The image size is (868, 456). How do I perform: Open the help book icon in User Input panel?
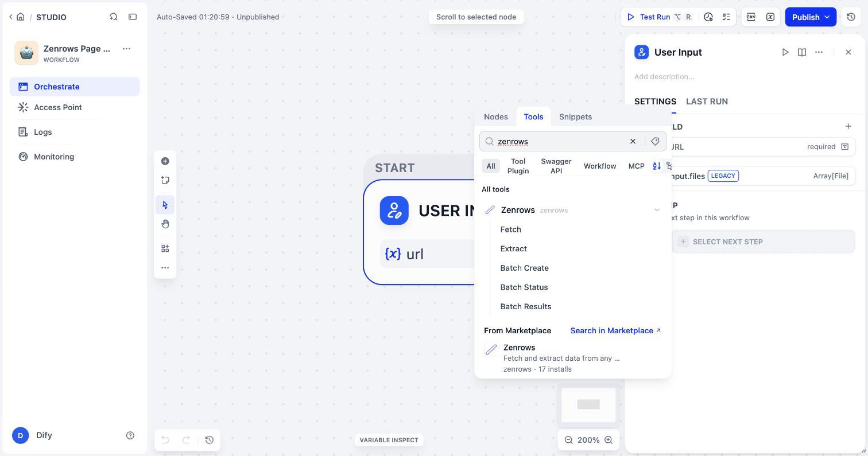pyautogui.click(x=802, y=52)
